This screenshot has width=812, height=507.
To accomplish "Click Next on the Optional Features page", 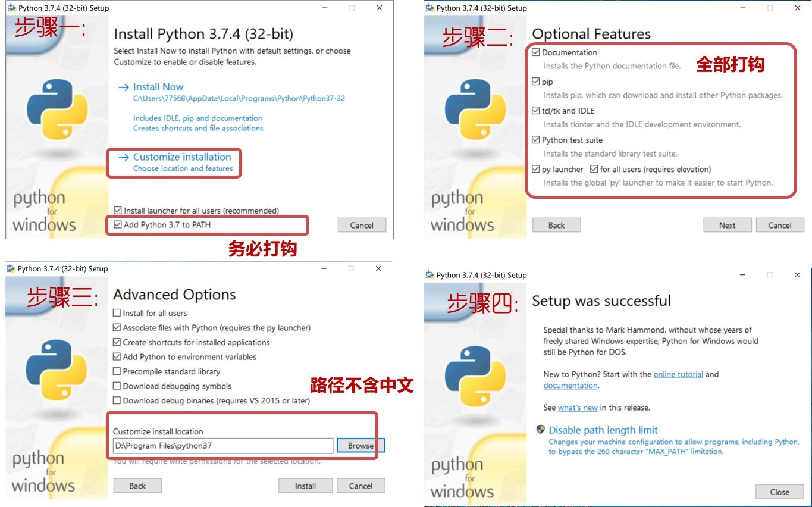I will tap(727, 226).
